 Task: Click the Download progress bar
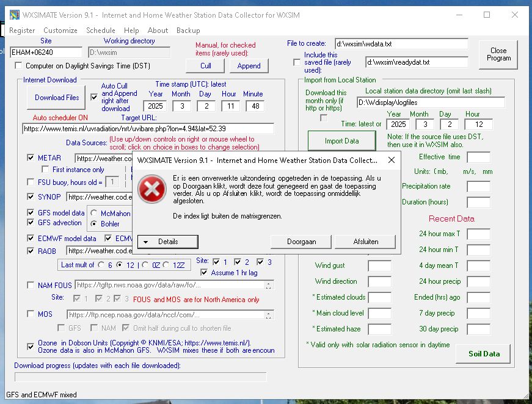pyautogui.click(x=140, y=377)
